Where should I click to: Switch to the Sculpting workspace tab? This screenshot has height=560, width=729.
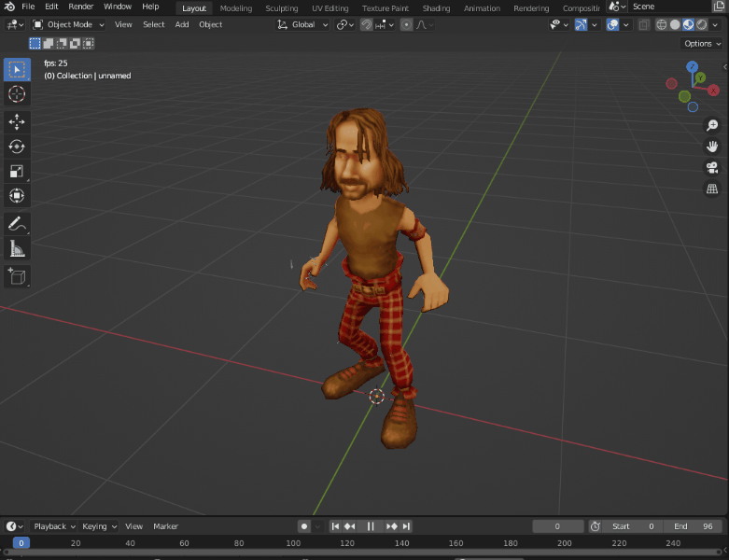pyautogui.click(x=281, y=8)
